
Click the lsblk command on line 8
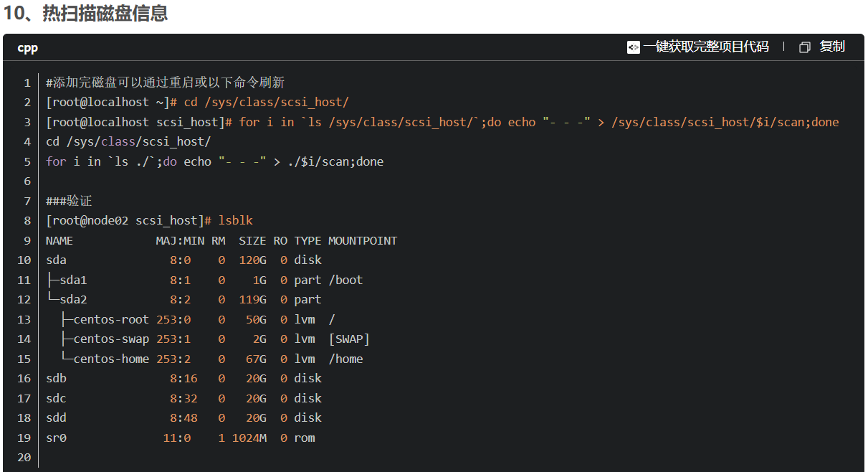[x=235, y=221]
